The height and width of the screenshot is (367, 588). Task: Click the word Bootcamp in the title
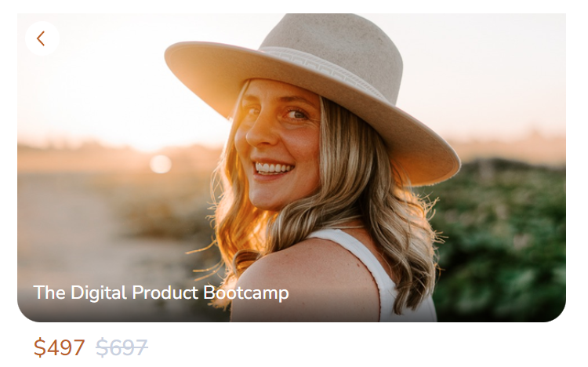[246, 293]
